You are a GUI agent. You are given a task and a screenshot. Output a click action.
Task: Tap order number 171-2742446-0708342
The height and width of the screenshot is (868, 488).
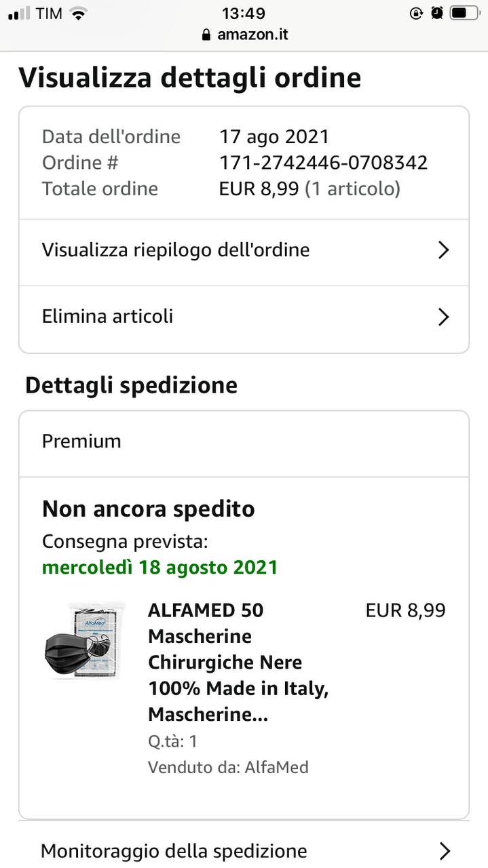coord(323,163)
